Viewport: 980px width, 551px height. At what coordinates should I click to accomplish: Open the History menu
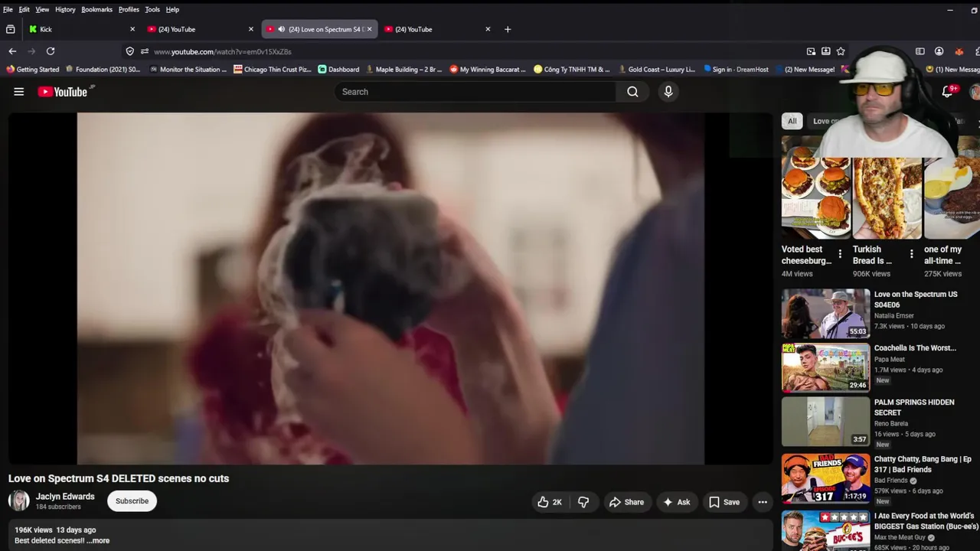[x=65, y=9]
